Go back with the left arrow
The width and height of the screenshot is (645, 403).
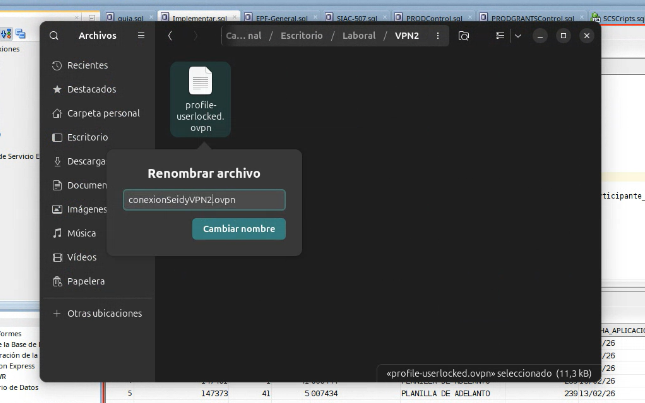pos(171,36)
